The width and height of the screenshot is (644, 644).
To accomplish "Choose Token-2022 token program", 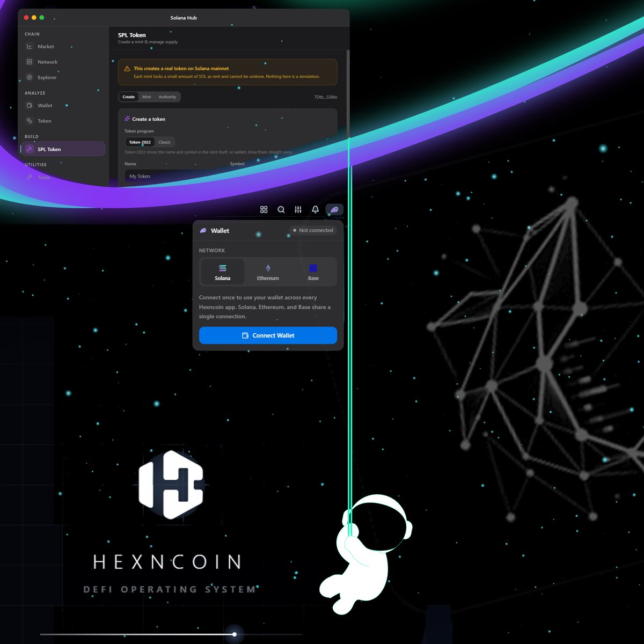I will [x=140, y=142].
